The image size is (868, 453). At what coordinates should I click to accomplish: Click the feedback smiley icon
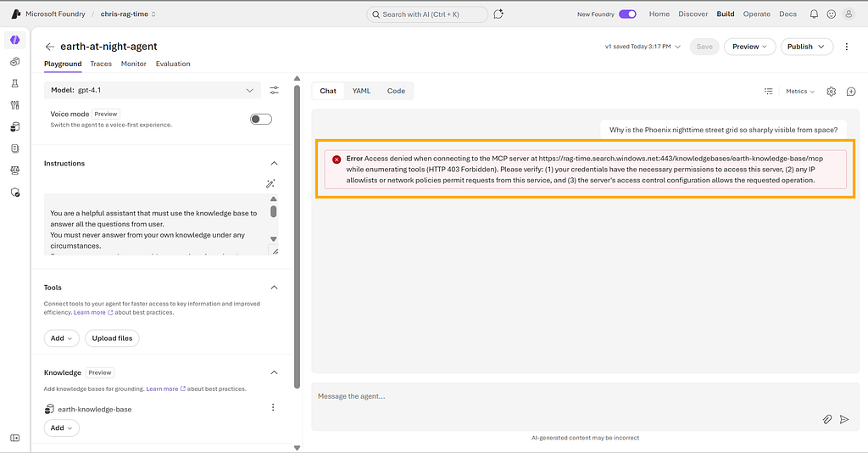831,14
